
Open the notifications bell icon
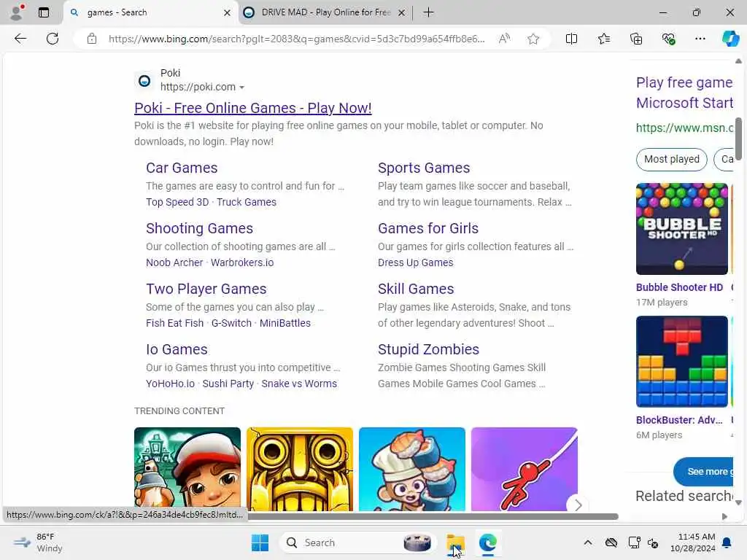tap(727, 542)
